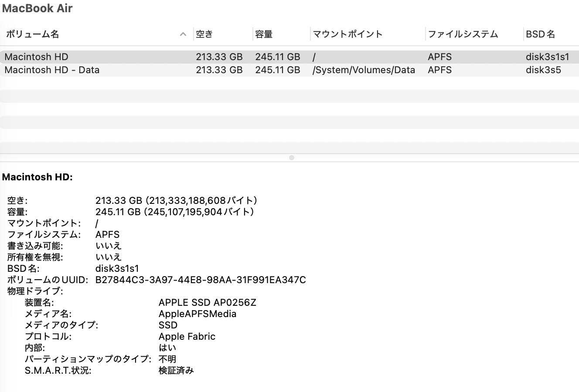This screenshot has height=392, width=579.
Task: Select the /System/Volumes/Data mount point text
Action: (x=364, y=70)
